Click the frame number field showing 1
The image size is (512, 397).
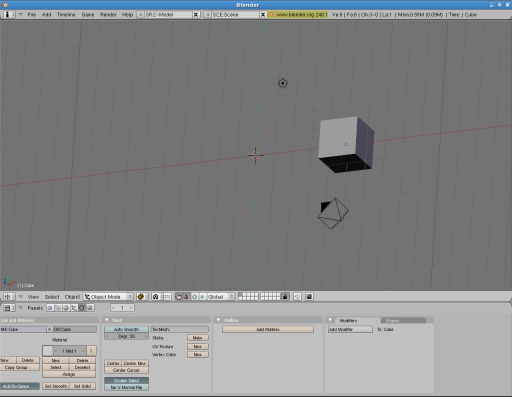point(122,308)
